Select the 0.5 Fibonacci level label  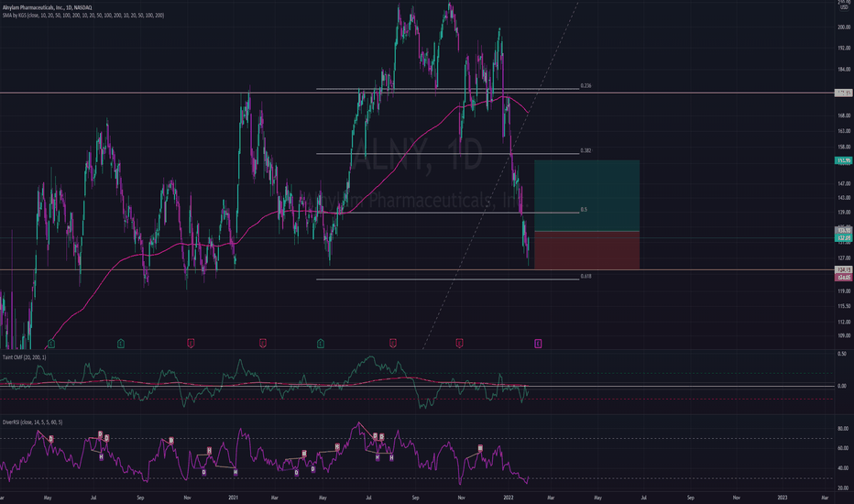click(584, 209)
